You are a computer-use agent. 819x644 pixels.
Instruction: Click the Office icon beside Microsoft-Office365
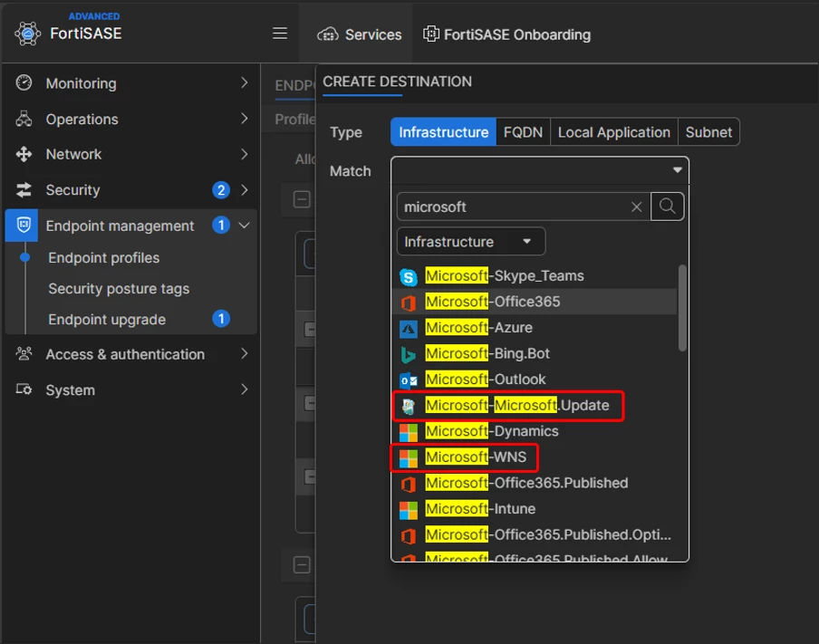coord(409,303)
